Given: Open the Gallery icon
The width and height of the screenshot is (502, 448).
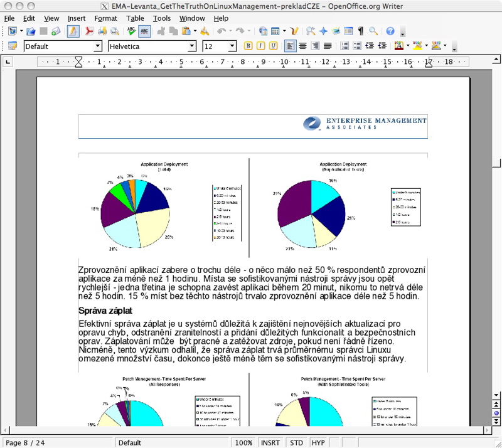Looking at the screenshot, I should click(336, 31).
